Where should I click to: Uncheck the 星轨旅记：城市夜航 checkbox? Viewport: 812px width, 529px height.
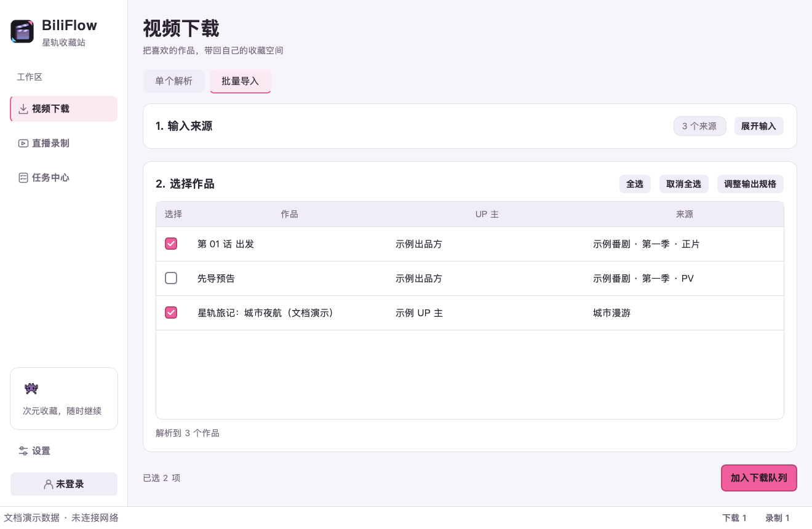(171, 312)
